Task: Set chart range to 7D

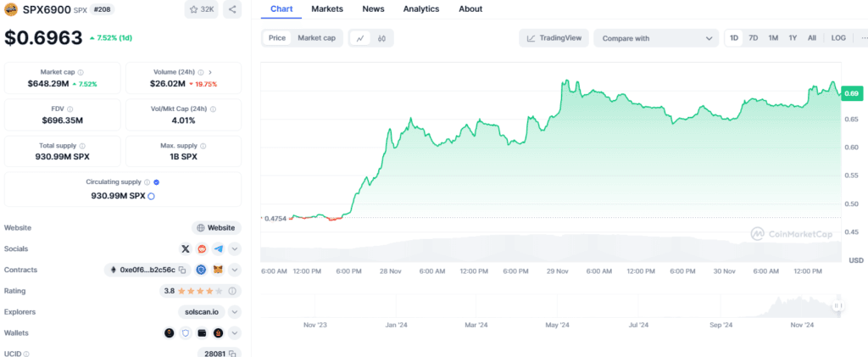Action: (x=754, y=37)
